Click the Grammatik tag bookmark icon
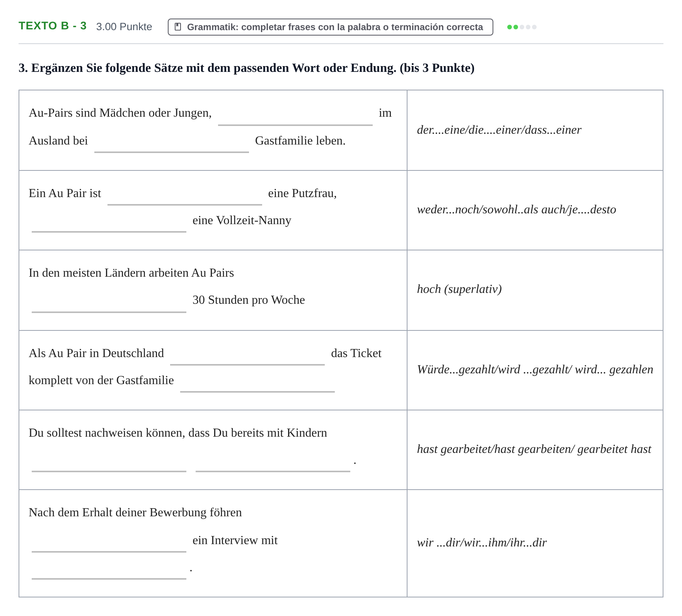 point(178,27)
